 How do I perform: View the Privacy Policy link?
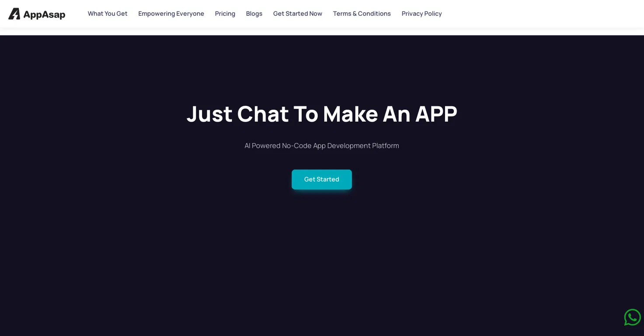coord(422,14)
